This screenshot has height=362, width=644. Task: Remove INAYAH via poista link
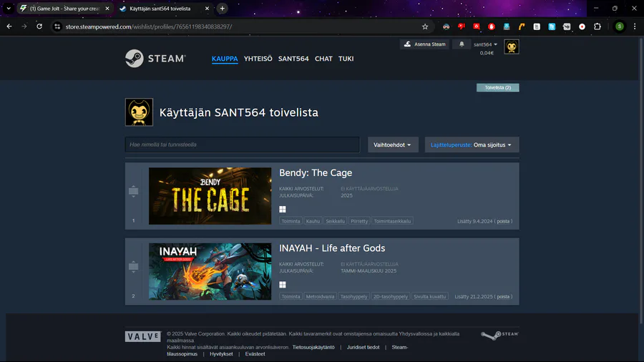[503, 297]
